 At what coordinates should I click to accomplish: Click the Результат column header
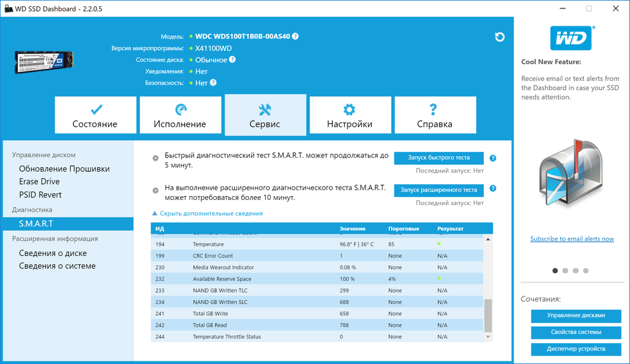tap(450, 229)
